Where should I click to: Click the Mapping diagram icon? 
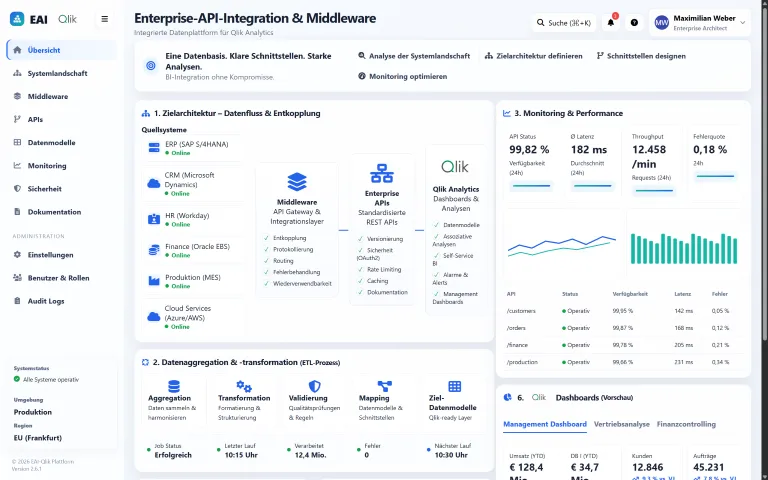point(384,386)
